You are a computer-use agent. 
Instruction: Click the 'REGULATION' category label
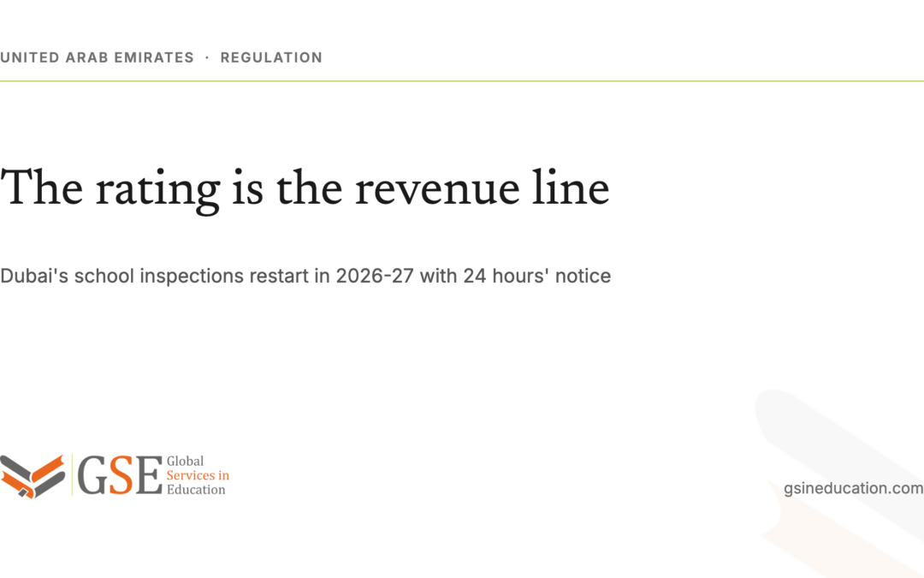click(x=271, y=57)
